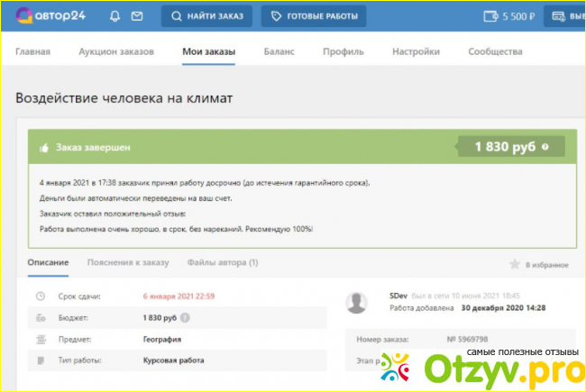Open messages envelope icon

point(136,16)
